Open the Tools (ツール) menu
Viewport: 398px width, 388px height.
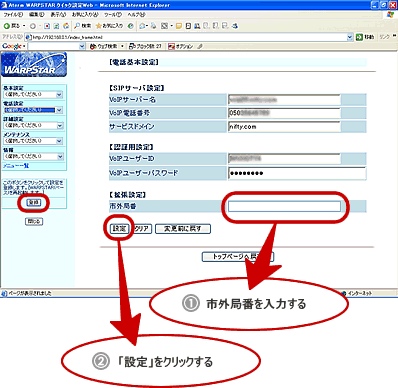[113, 15]
